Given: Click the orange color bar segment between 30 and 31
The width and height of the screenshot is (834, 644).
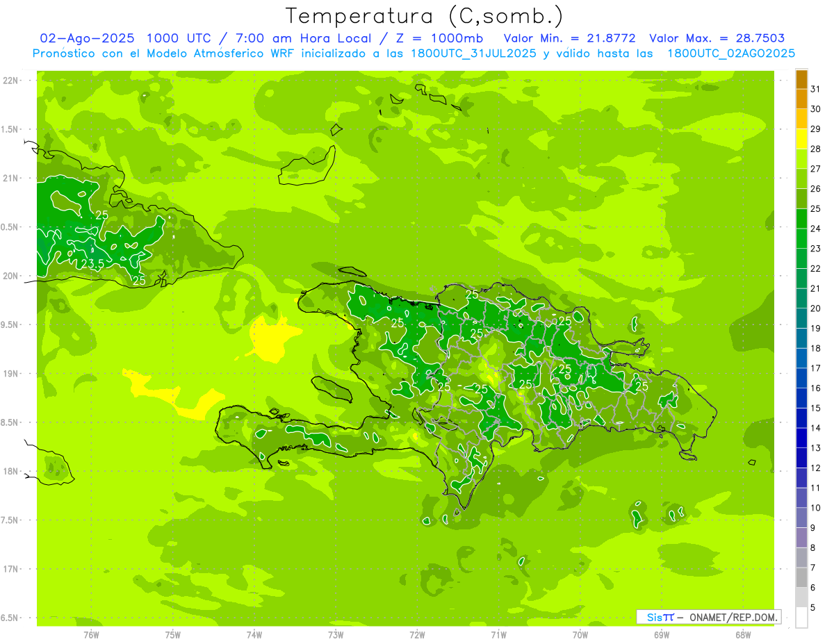Looking at the screenshot, I should [801, 99].
